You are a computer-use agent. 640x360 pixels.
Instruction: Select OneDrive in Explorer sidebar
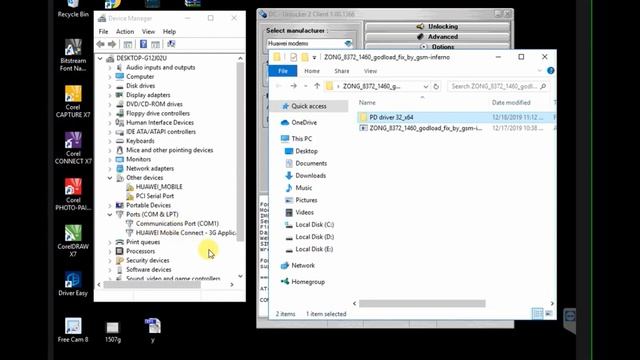tap(304, 122)
